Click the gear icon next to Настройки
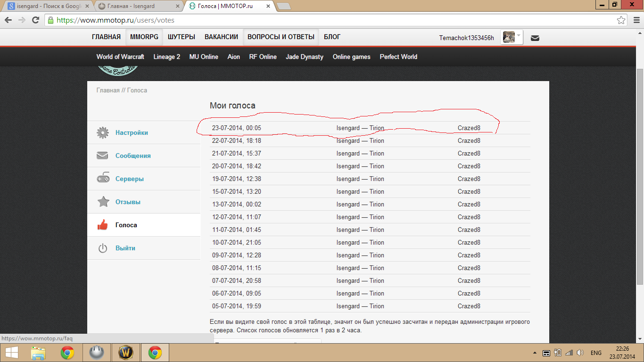 click(103, 132)
